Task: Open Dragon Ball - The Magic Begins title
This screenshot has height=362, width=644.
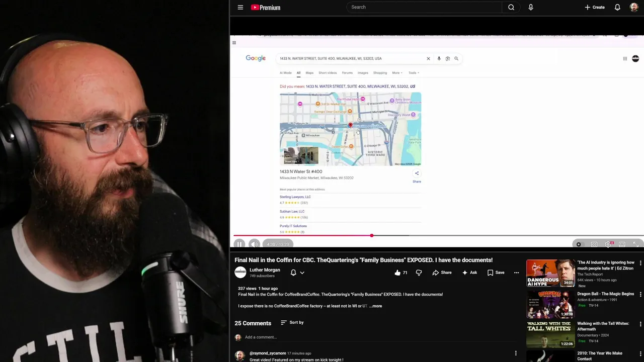Action: (x=605, y=294)
